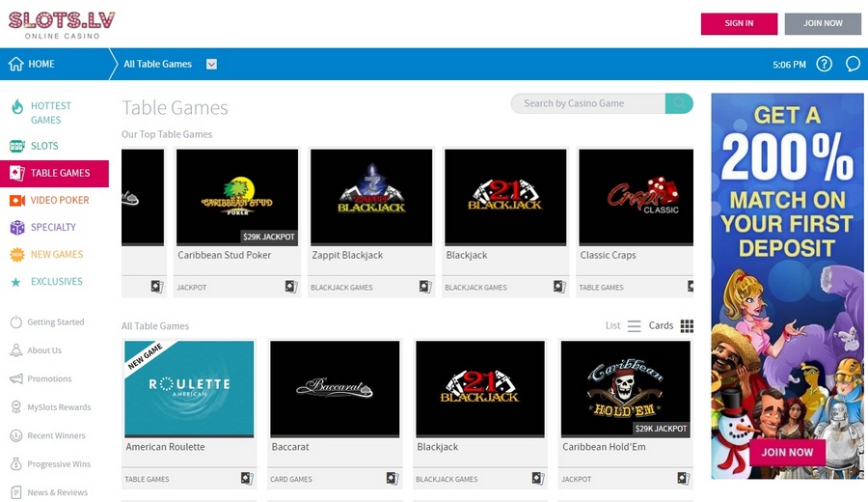The width and height of the screenshot is (868, 502).
Task: Open the About Us link
Action: pos(44,350)
